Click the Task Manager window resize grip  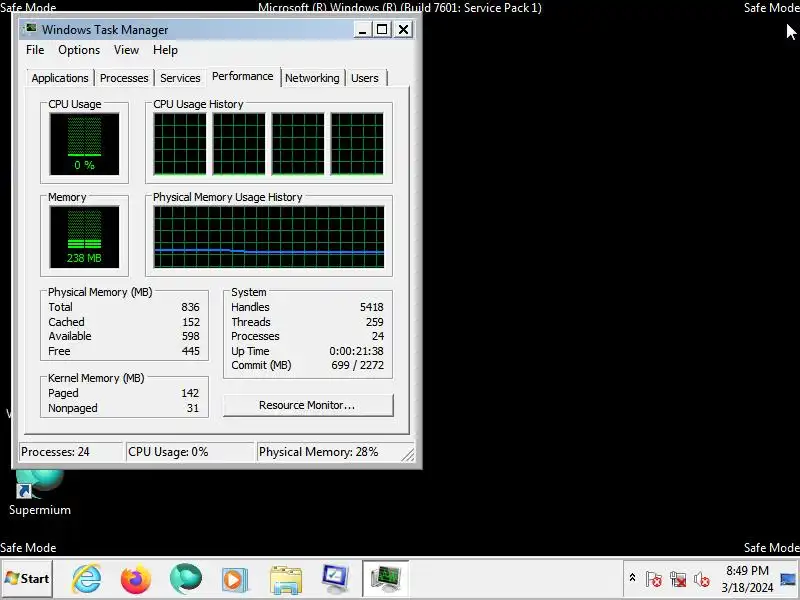(408, 455)
